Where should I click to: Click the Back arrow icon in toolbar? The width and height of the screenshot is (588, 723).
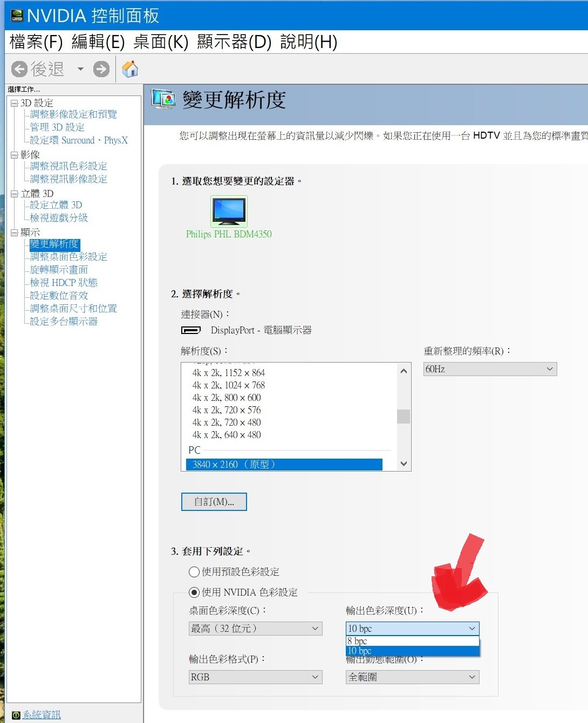pyautogui.click(x=19, y=69)
